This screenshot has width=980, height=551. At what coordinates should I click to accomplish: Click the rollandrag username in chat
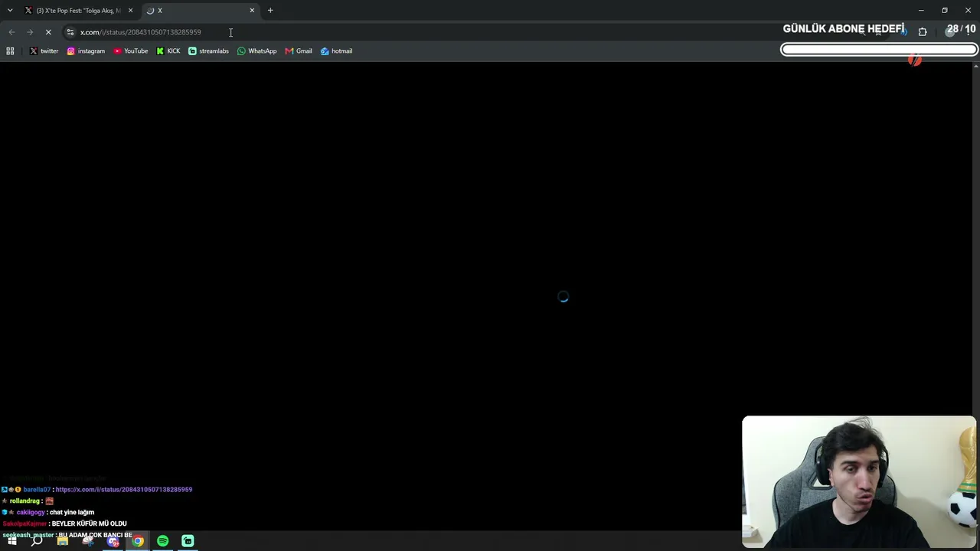click(25, 501)
